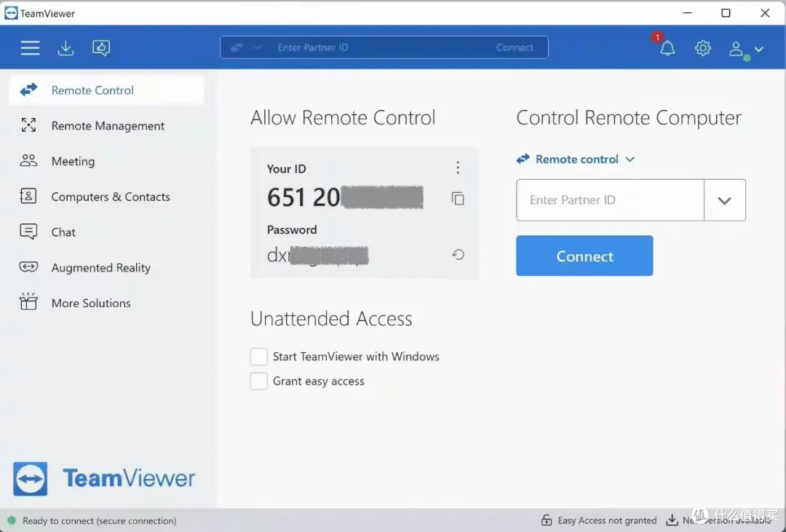Click "Ready to connect (secure connection)" text
Viewport: 786px width, 532px height.
(99, 521)
